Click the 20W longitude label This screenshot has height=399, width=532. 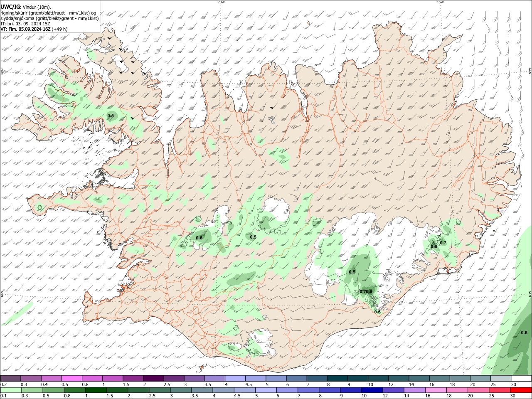tap(221, 2)
